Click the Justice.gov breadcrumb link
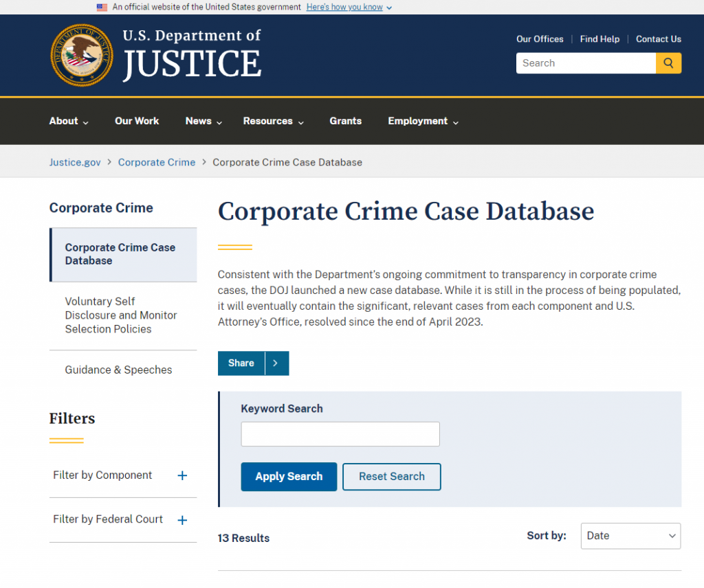Image resolution: width=704 pixels, height=588 pixels. [x=75, y=162]
